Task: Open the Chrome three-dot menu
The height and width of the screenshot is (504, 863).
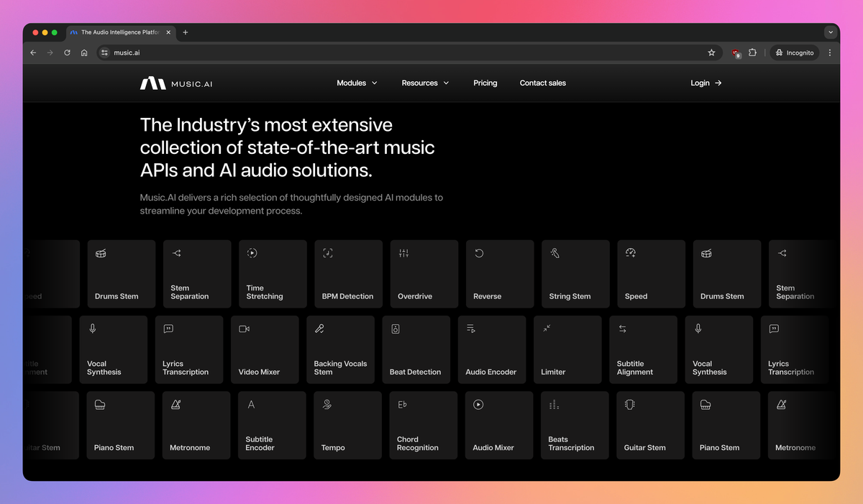Action: [x=830, y=52]
